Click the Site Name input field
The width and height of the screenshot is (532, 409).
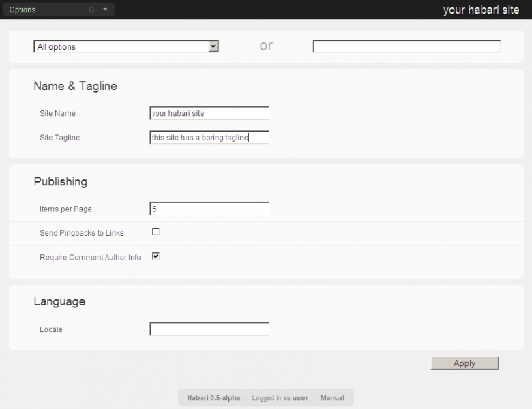(x=209, y=113)
